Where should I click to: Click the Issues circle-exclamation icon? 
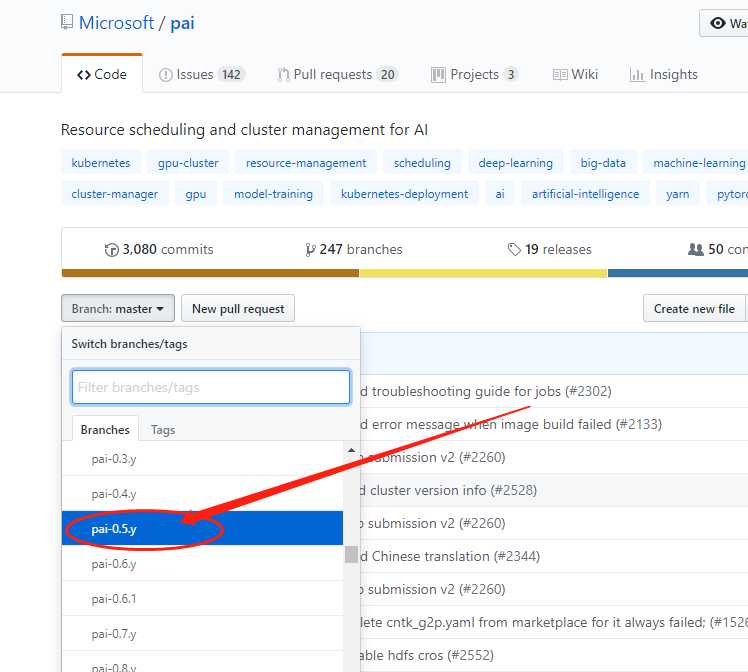pos(166,75)
